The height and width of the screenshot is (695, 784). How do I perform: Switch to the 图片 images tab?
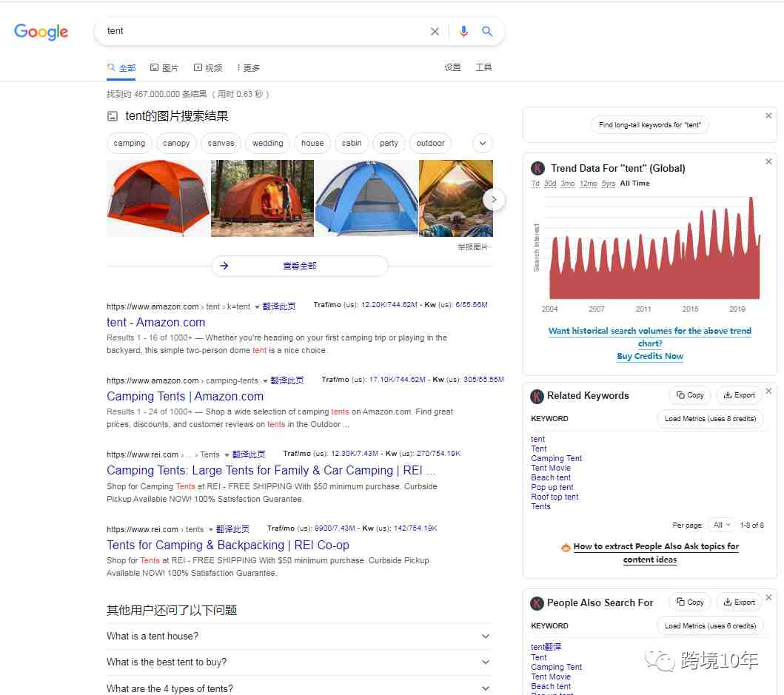[x=164, y=68]
